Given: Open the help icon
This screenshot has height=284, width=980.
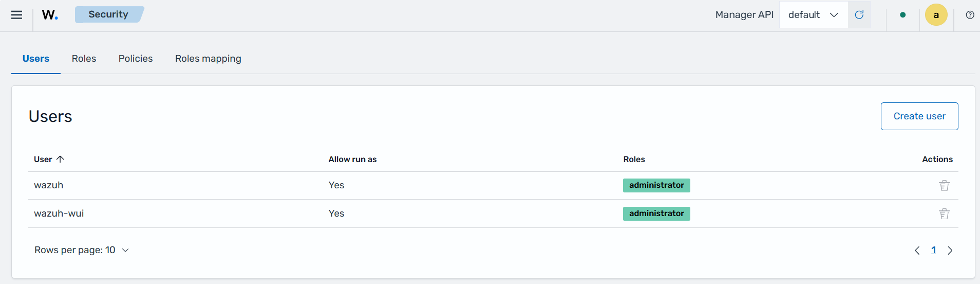Looking at the screenshot, I should 970,15.
